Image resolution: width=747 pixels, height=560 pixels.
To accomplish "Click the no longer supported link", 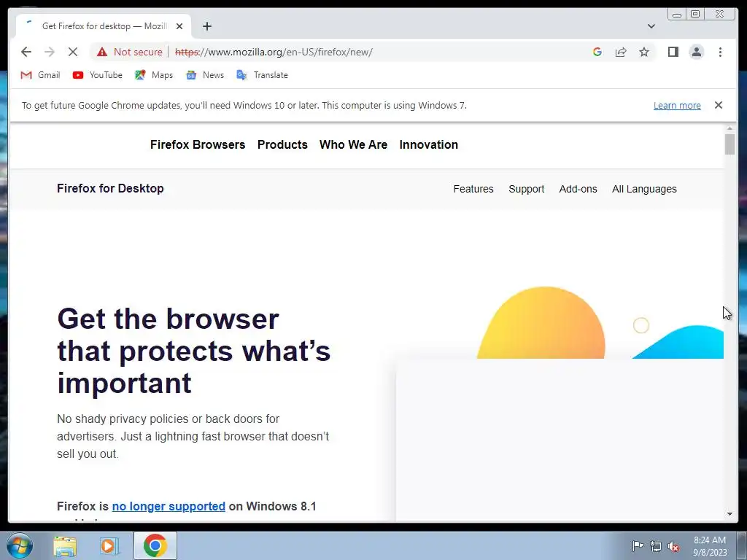I will [x=169, y=506].
